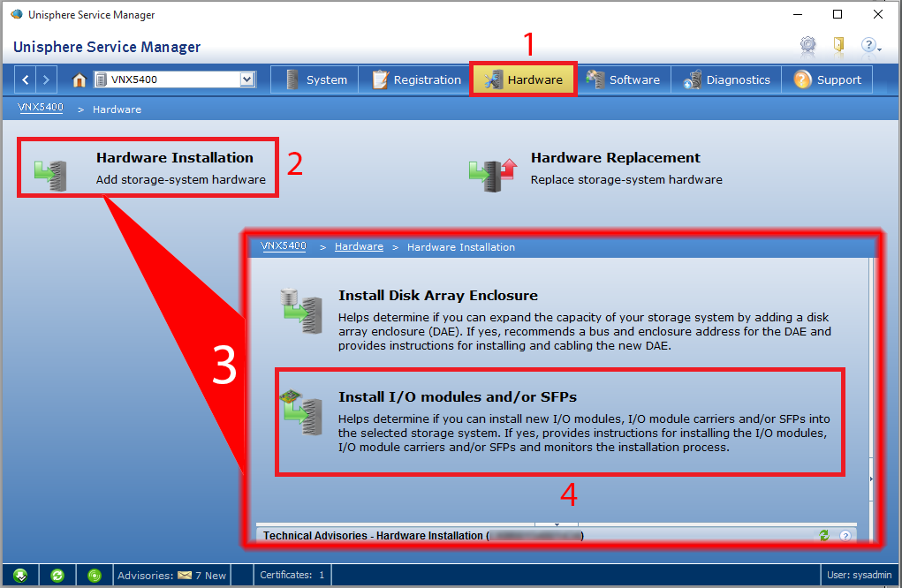Screen dimensions: 902x588
Task: Click the VNX5400 link in inset breadcrumb
Action: 284,246
